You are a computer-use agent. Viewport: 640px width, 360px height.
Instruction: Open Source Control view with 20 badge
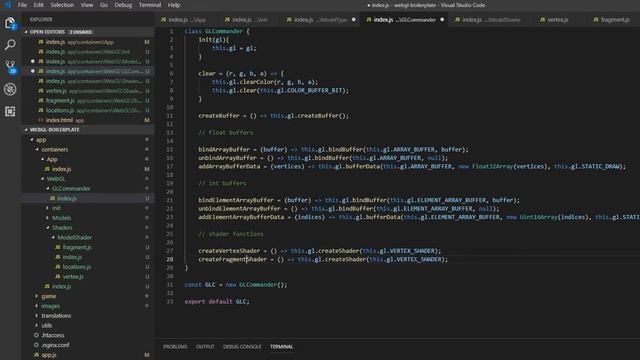(x=10, y=67)
